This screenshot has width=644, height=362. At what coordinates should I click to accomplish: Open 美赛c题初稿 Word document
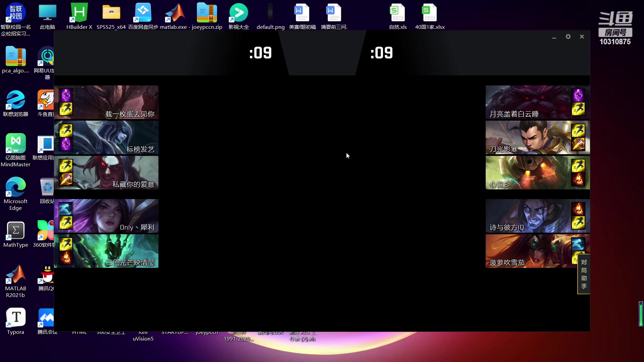tap(302, 16)
